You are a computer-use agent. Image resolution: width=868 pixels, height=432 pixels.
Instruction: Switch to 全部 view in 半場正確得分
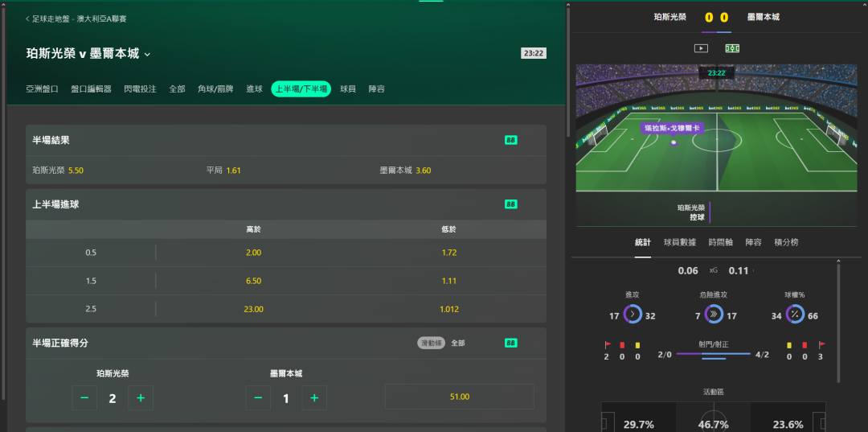click(458, 343)
